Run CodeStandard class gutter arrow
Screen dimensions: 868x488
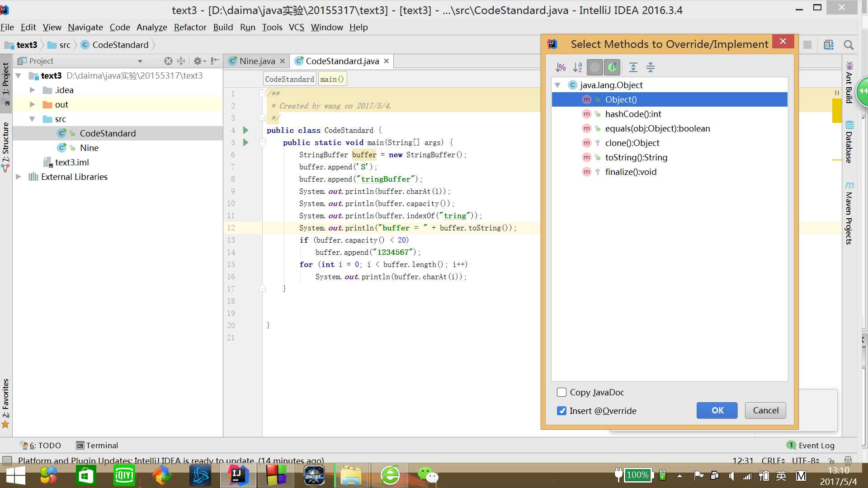(245, 130)
